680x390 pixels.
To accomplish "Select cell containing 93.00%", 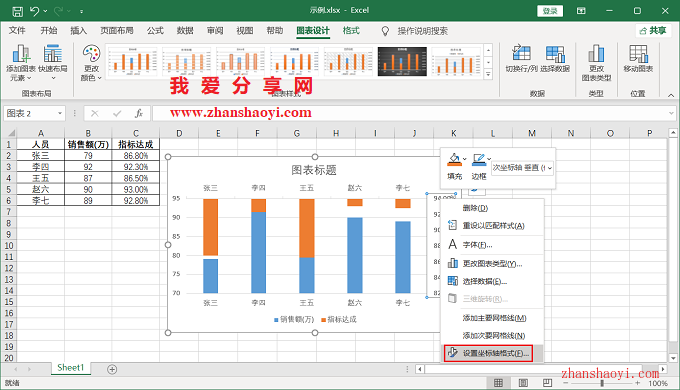I will (x=135, y=190).
